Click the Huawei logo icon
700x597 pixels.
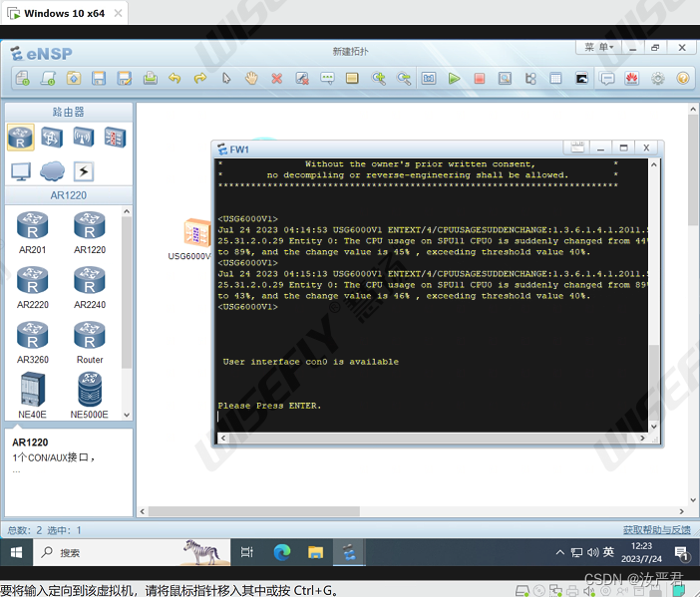(632, 79)
